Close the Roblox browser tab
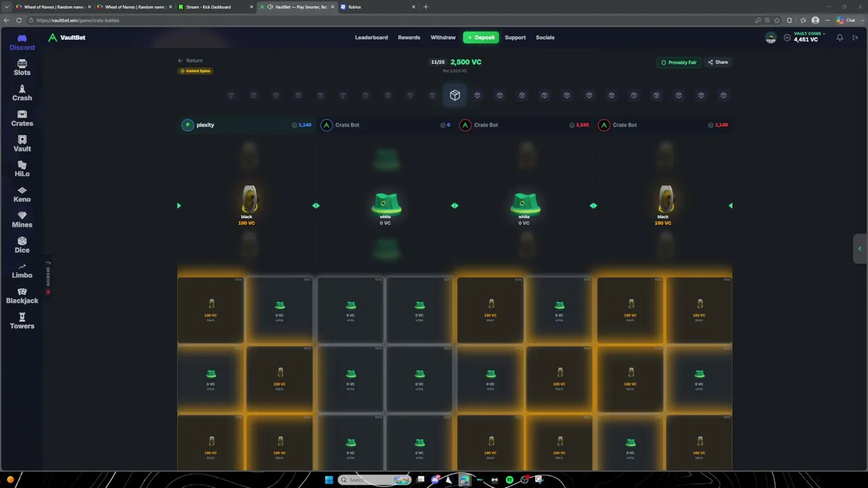Image resolution: width=868 pixels, height=488 pixels. pyautogui.click(x=414, y=7)
